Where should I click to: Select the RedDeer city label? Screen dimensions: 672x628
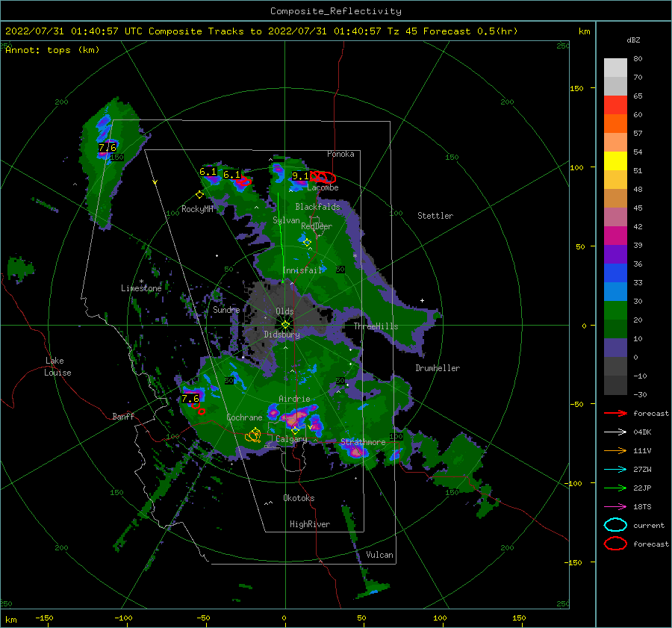click(x=317, y=226)
